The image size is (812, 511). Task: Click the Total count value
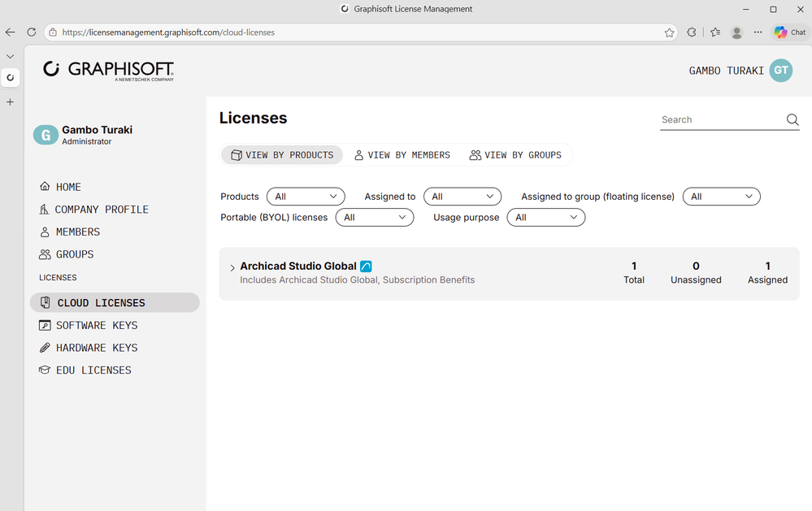[x=634, y=266]
